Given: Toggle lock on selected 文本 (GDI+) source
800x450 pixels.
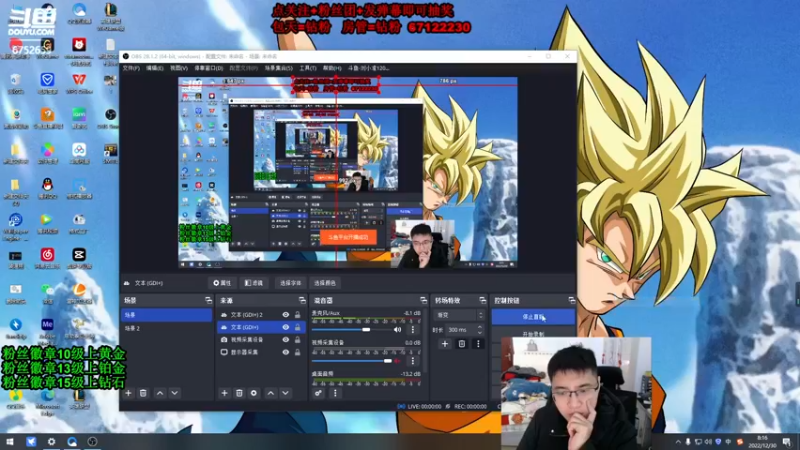Looking at the screenshot, I should point(297,327).
